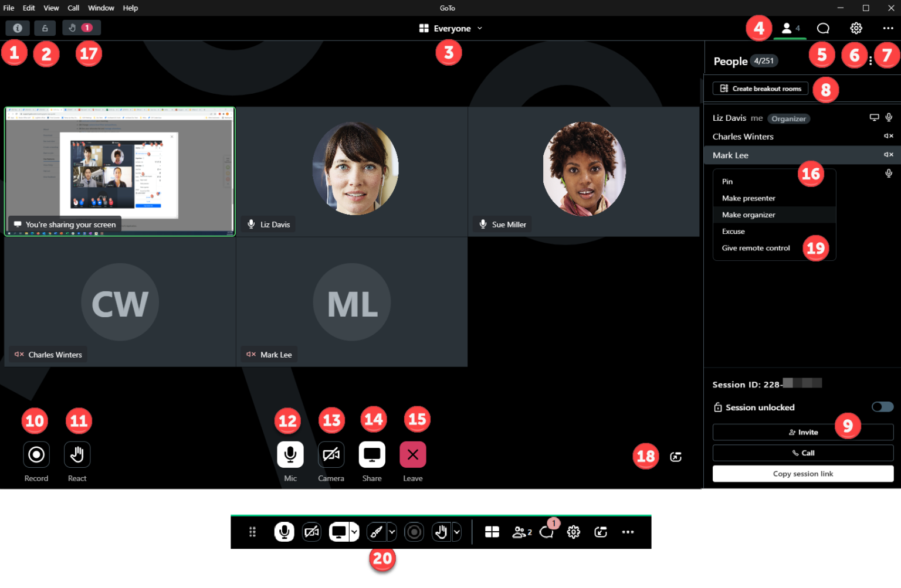901x588 pixels.
Task: Mute the Mic in the control bar
Action: [290, 454]
